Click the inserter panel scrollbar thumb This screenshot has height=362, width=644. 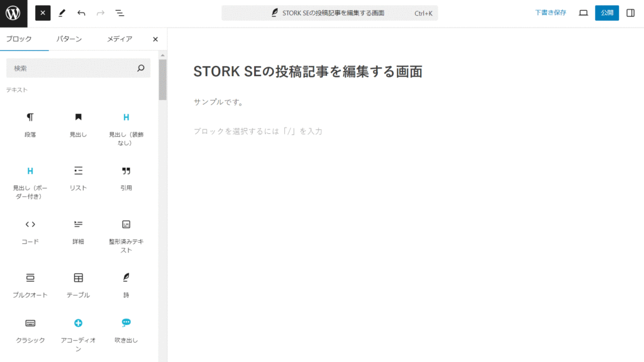tap(163, 80)
